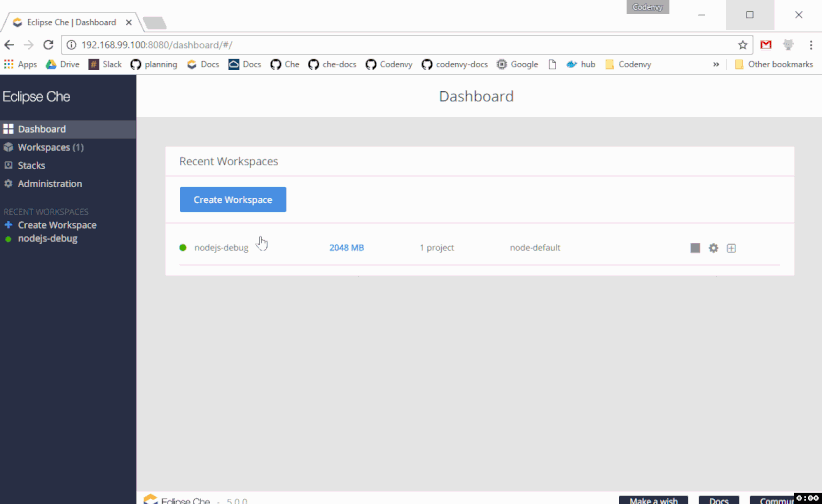Open the Gmail extension icon
Viewport: 822px width, 504px height.
pyautogui.click(x=766, y=45)
